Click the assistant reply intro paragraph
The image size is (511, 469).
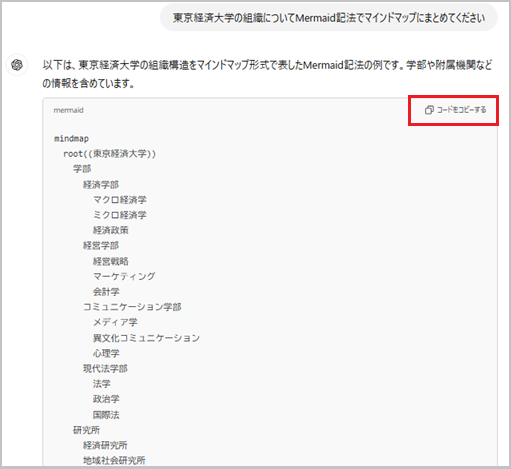tap(267, 74)
